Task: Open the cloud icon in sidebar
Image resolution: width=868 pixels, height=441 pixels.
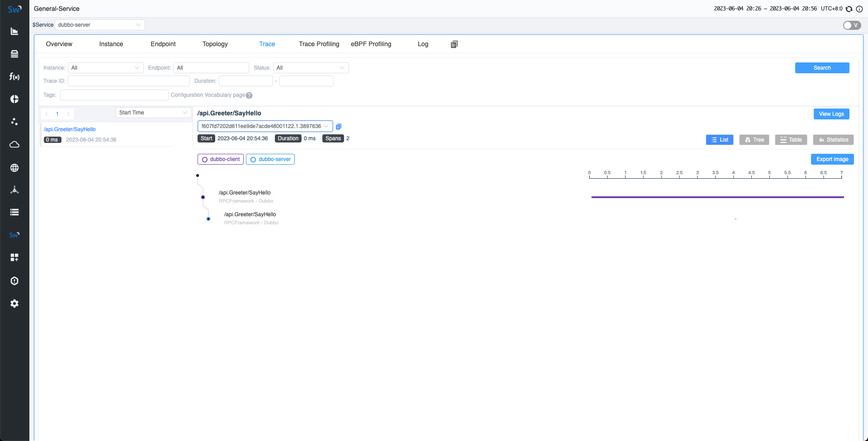Action: click(14, 144)
